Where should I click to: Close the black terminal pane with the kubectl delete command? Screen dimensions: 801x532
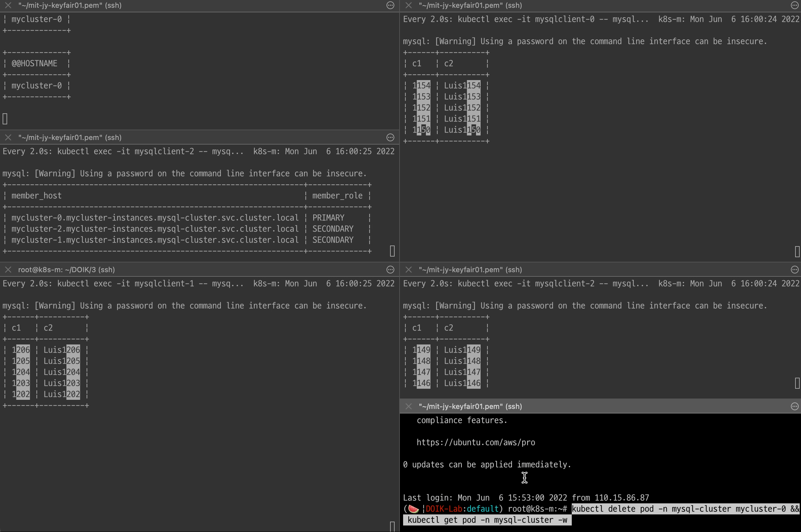(408, 406)
